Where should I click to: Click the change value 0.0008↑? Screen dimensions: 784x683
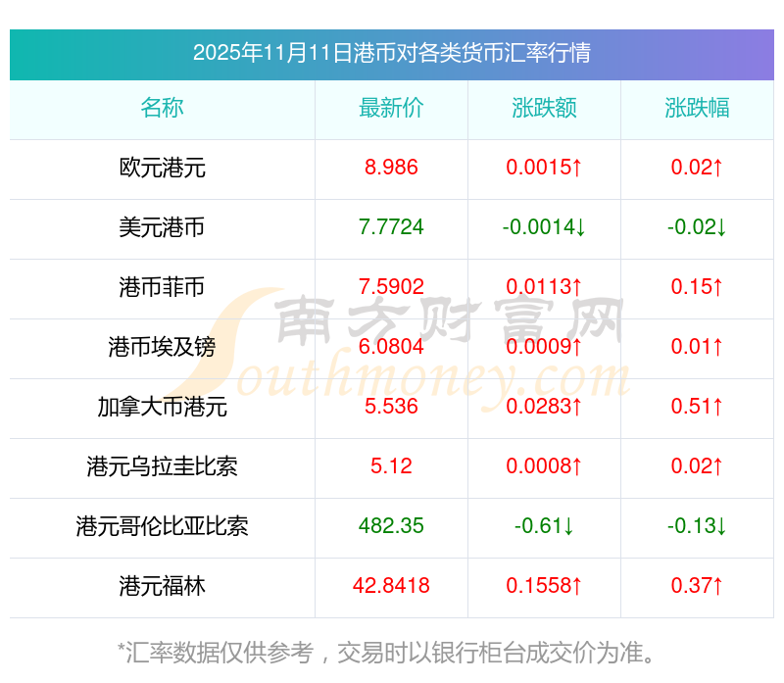[x=544, y=466]
